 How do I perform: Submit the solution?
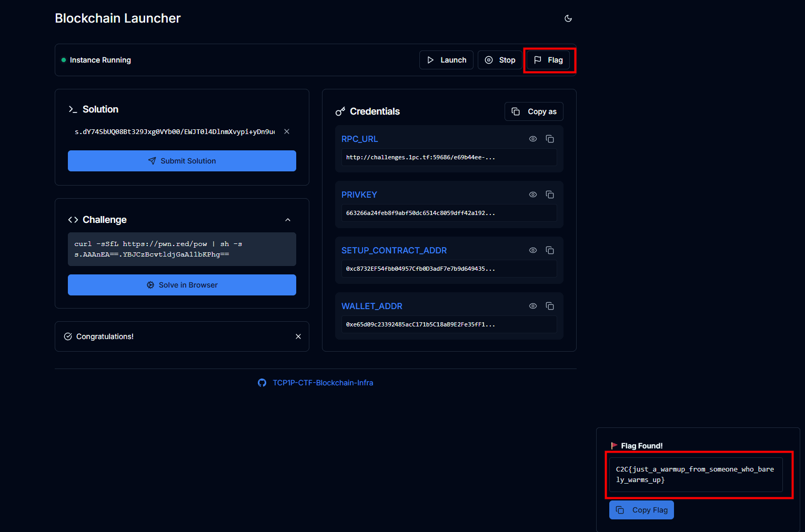click(182, 161)
